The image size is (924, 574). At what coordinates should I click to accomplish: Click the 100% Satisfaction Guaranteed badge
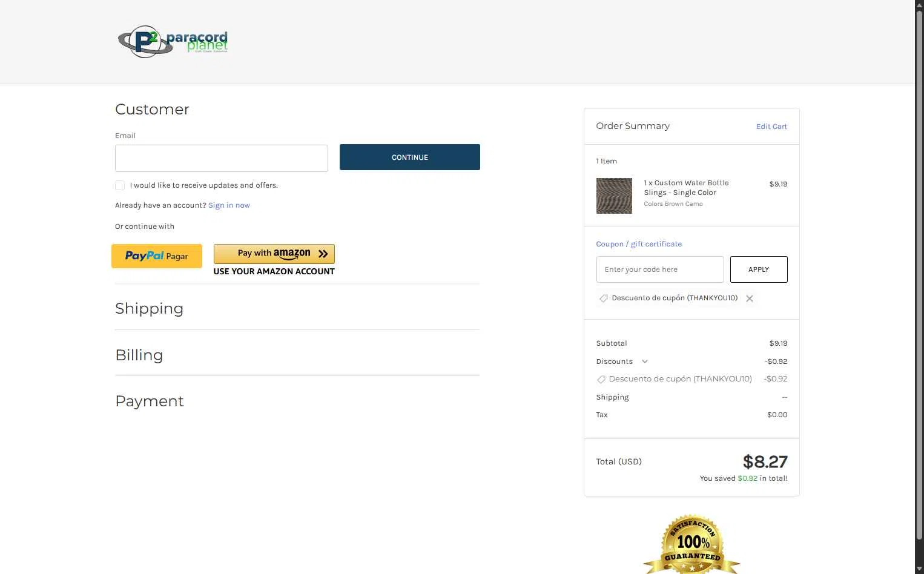pos(692,544)
